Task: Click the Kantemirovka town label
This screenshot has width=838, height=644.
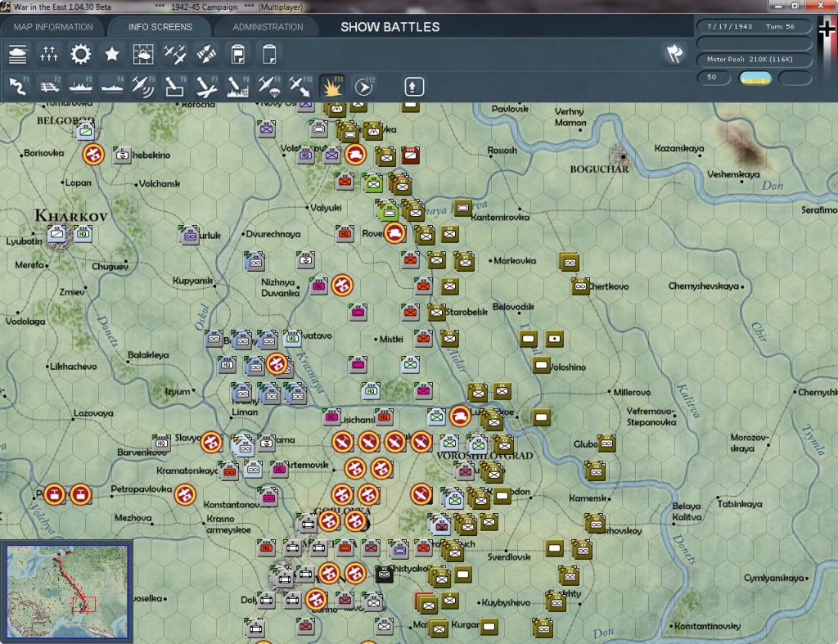Action: pos(500,218)
